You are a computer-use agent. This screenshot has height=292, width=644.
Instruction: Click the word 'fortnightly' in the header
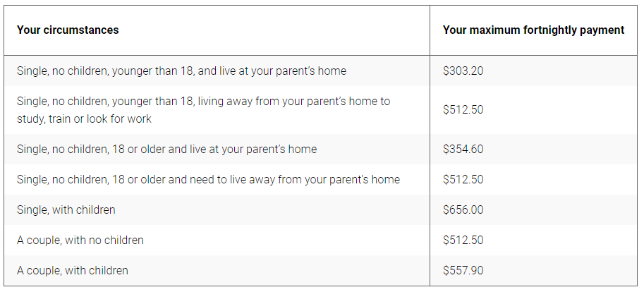pyautogui.click(x=547, y=30)
